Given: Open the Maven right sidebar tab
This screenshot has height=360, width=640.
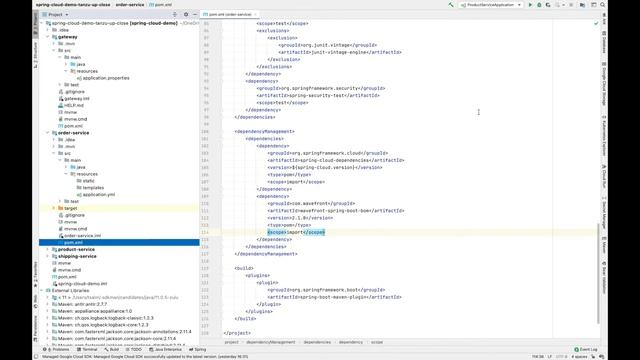Looking at the screenshot, I should [604, 245].
